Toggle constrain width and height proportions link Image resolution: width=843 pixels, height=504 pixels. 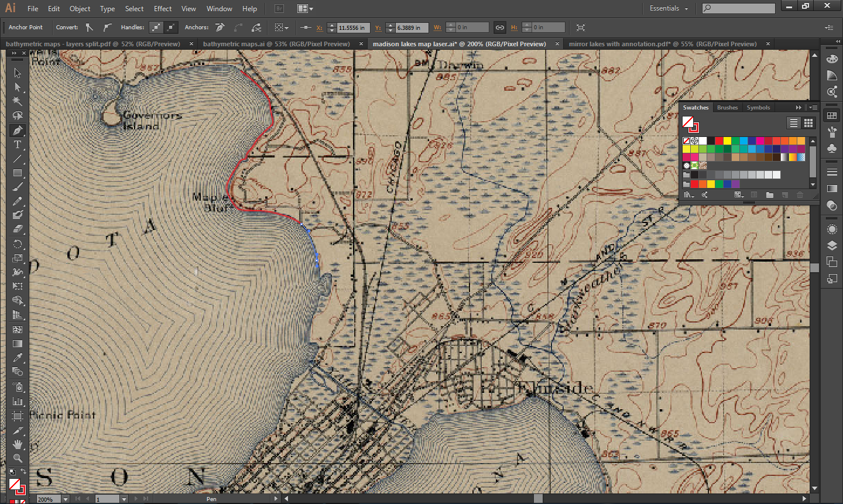tap(499, 28)
